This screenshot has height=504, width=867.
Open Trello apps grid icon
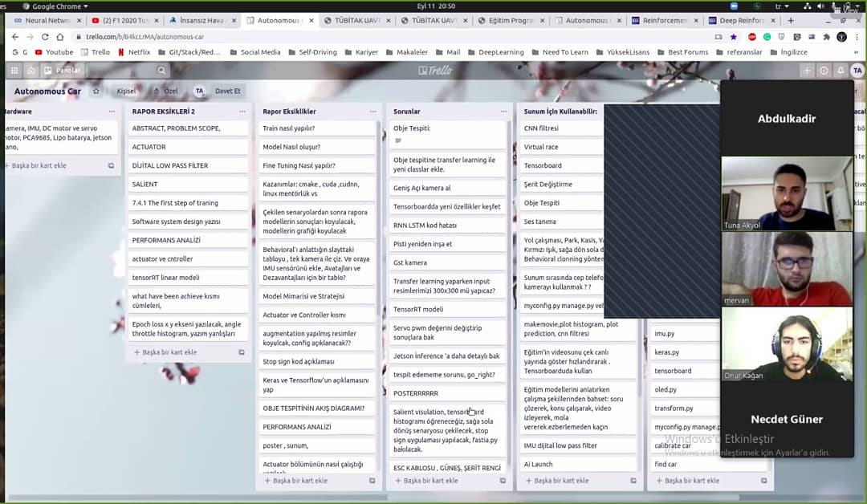click(x=14, y=70)
